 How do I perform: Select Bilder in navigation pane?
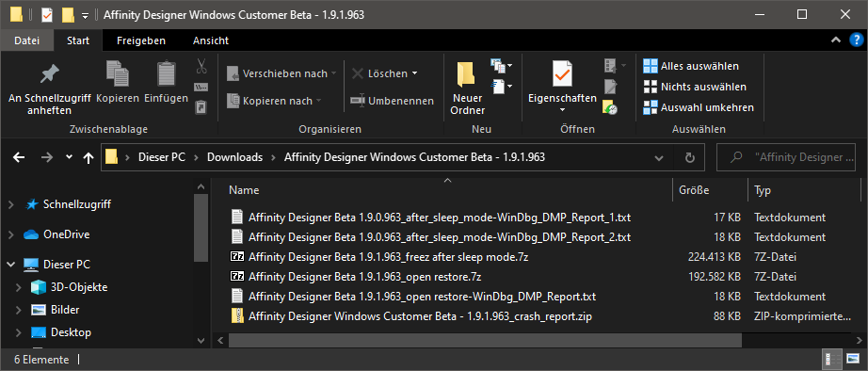point(65,310)
